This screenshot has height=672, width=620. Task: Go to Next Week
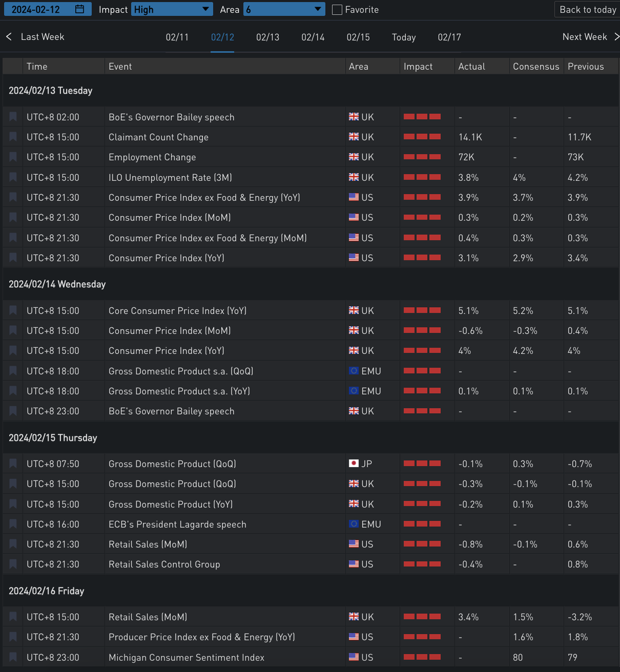coord(584,37)
